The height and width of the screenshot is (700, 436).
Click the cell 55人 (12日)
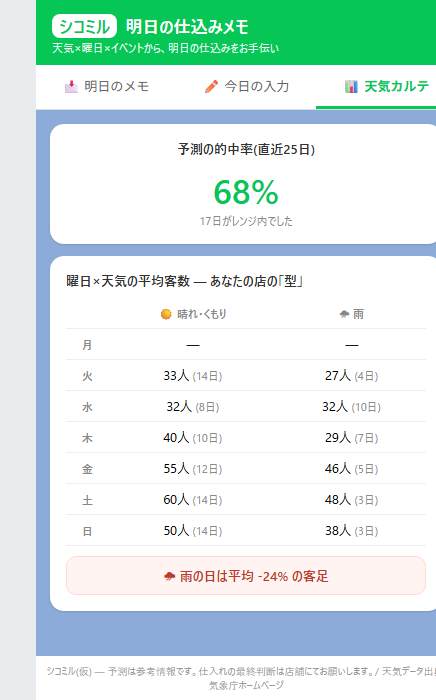point(193,469)
